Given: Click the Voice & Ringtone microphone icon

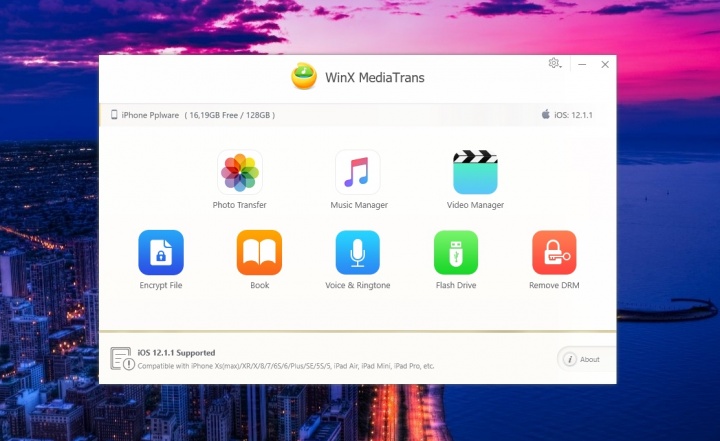Looking at the screenshot, I should [357, 252].
